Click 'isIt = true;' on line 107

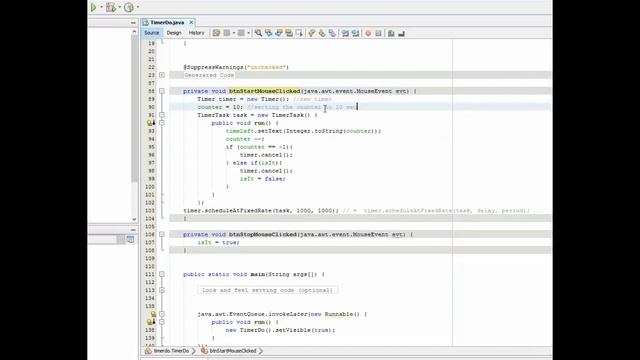[x=218, y=242]
